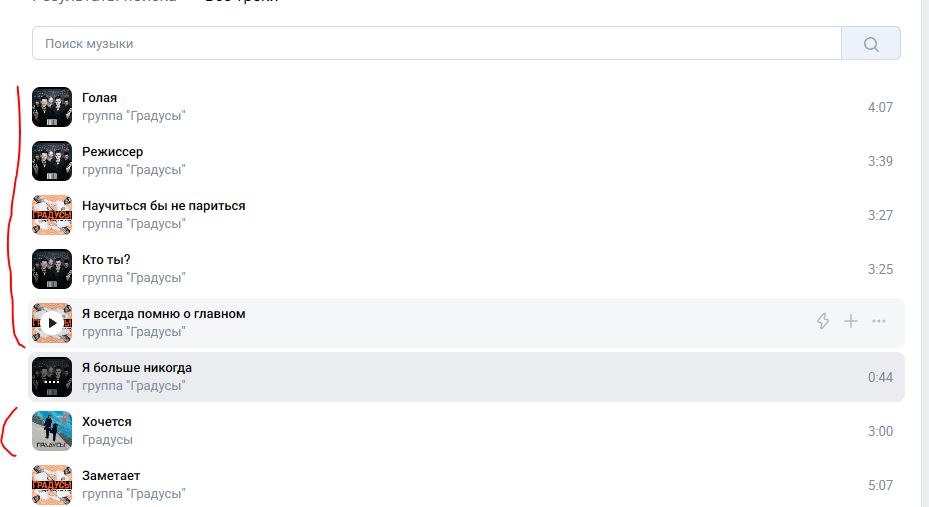This screenshot has width=929, height=507.
Task: Click the Заметает album cover thumbnail
Action: click(52, 484)
